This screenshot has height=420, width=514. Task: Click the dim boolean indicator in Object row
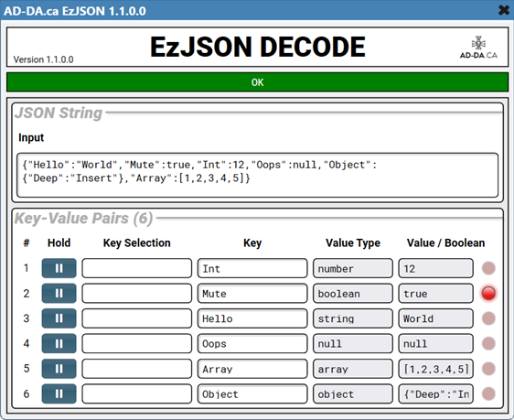[488, 393]
